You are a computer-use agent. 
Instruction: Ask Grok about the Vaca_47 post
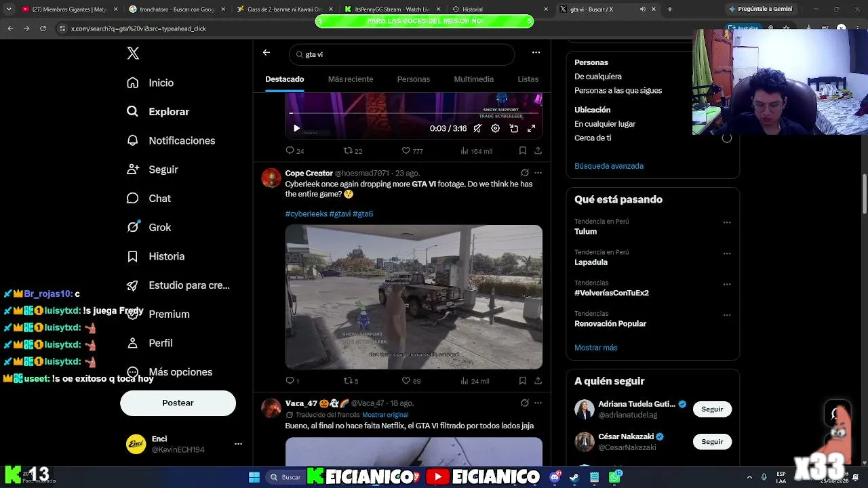524,403
